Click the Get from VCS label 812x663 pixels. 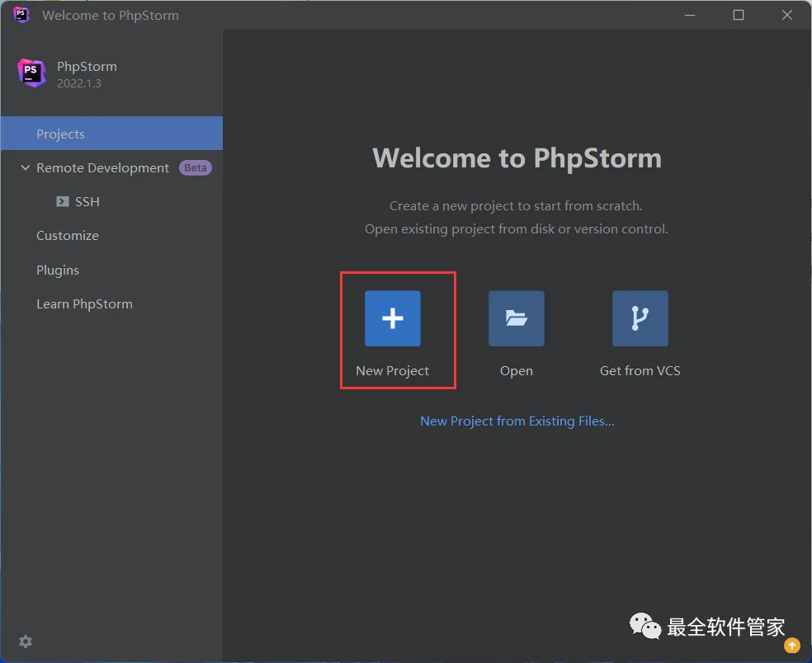tap(640, 370)
